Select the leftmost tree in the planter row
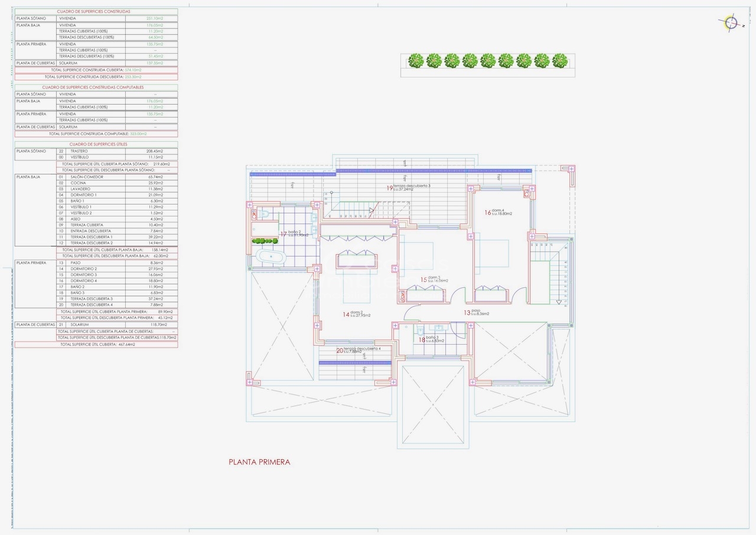756x535 pixels. (x=416, y=60)
